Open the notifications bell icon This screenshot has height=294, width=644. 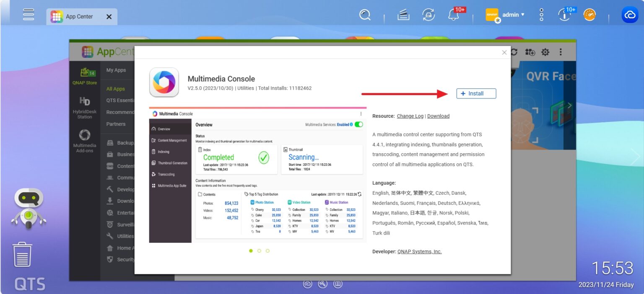coord(453,15)
